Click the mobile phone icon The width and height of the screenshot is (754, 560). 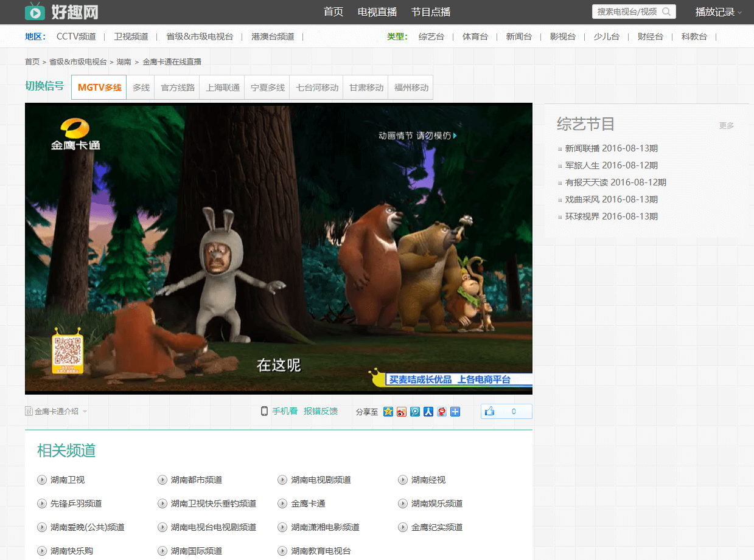pyautogui.click(x=264, y=411)
